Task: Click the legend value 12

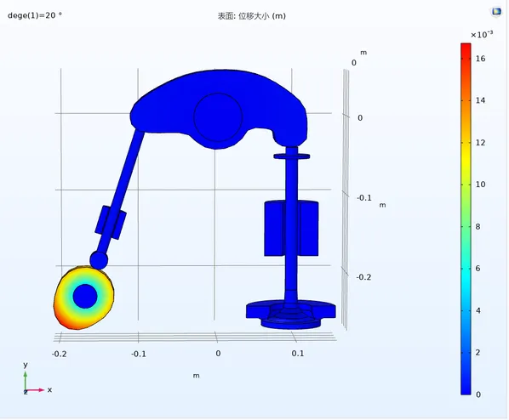Action: tap(480, 143)
